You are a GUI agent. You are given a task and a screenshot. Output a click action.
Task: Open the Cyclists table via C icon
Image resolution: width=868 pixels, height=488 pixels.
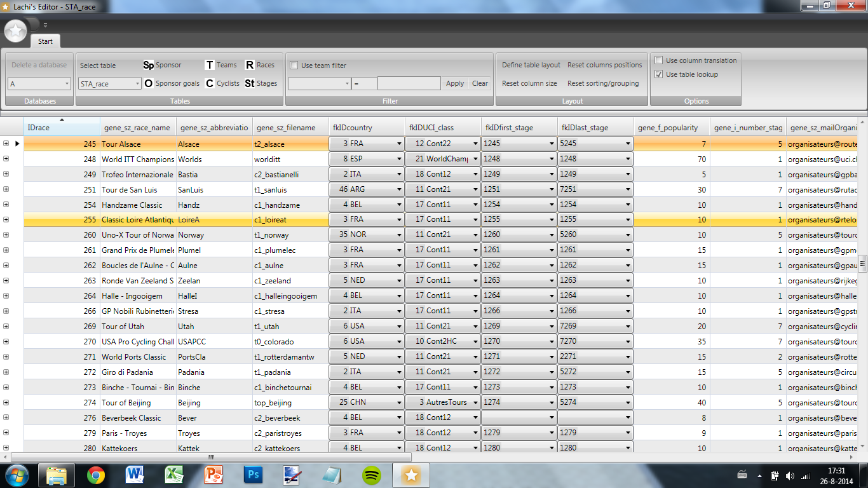point(210,83)
